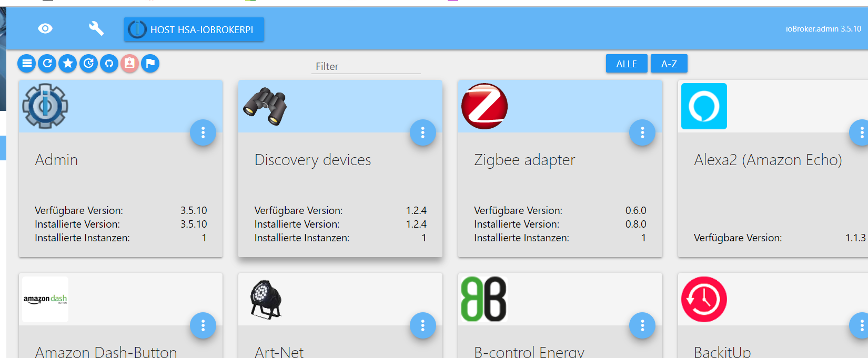Screen dimensions: 868x358
Task: Click the HOST HSA-IOBROKERPI button
Action: (194, 29)
